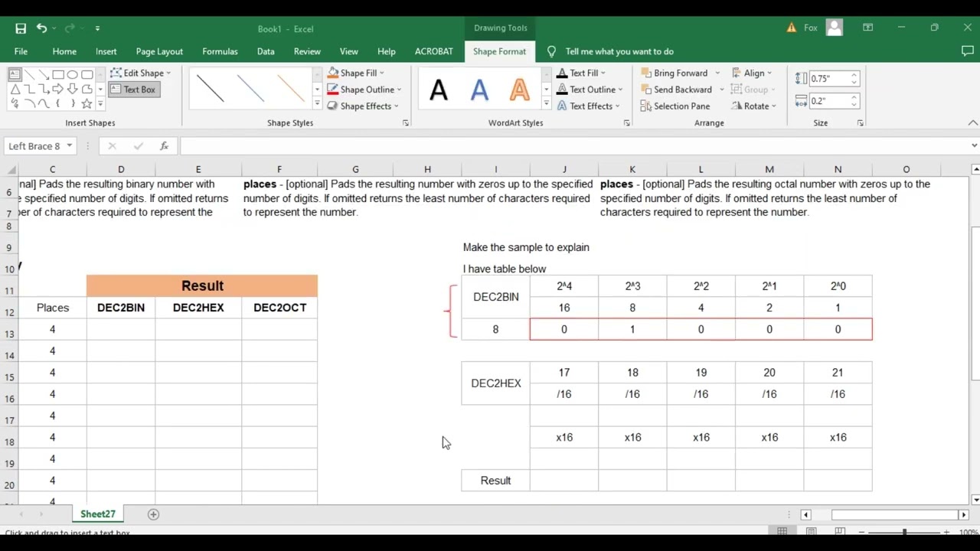The height and width of the screenshot is (551, 980).
Task: Select the Right Arrow block shape
Action: click(x=58, y=89)
